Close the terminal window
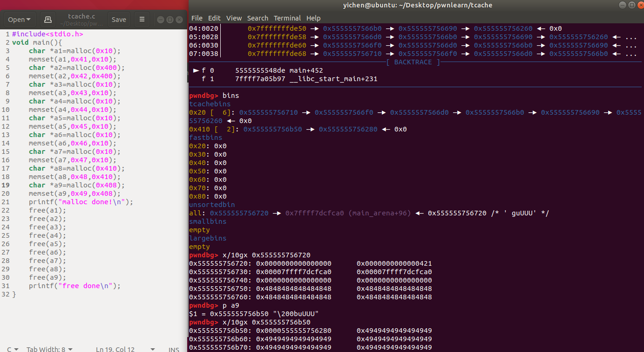 (640, 5)
